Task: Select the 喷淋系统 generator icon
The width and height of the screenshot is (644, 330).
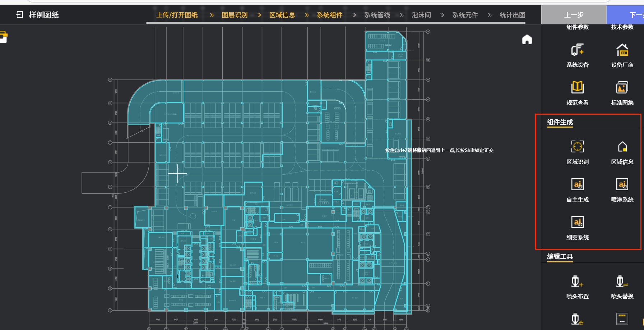Action: pos(622,185)
